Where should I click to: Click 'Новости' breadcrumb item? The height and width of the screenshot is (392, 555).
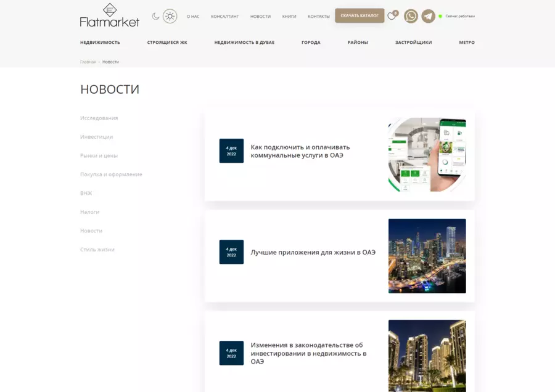pyautogui.click(x=110, y=62)
